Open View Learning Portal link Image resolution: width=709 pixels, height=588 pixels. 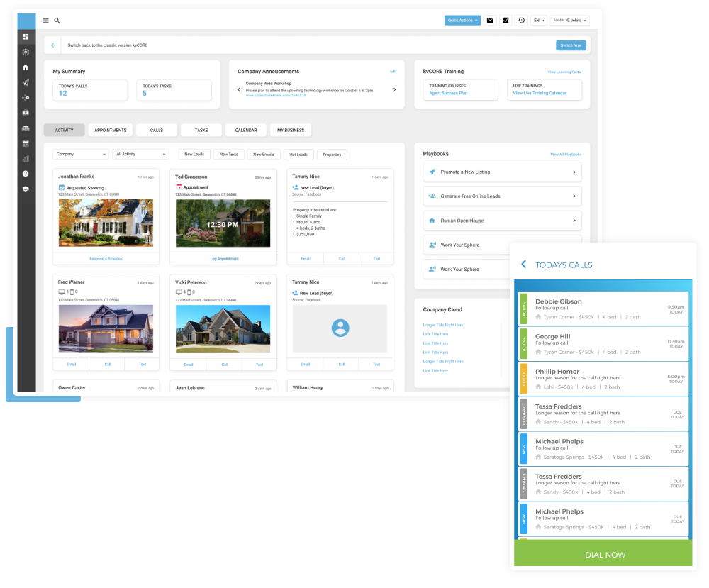coord(564,72)
